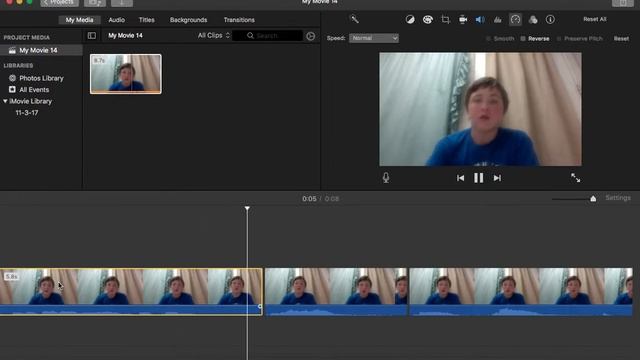Select the cropping tool
This screenshot has width=640, height=360.
pos(445,19)
